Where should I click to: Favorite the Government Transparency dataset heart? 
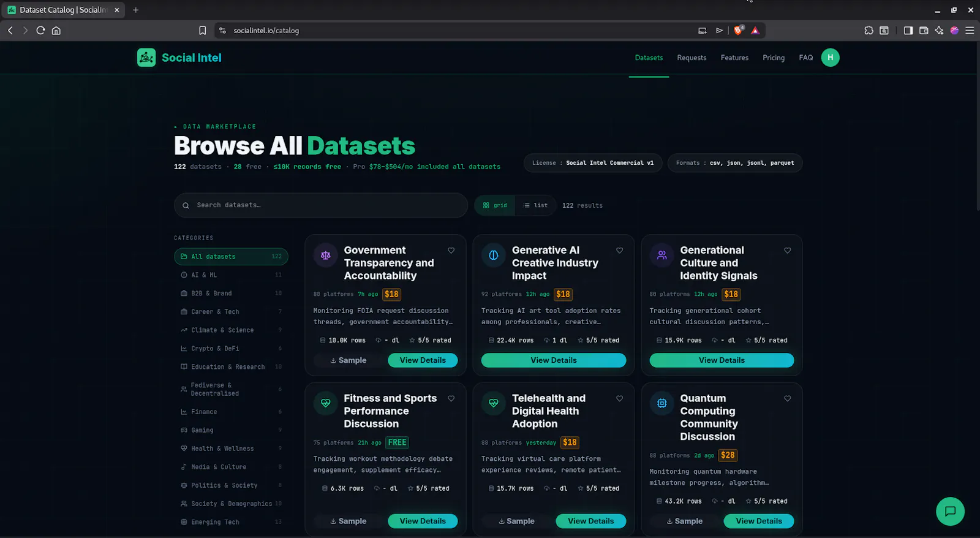point(451,251)
